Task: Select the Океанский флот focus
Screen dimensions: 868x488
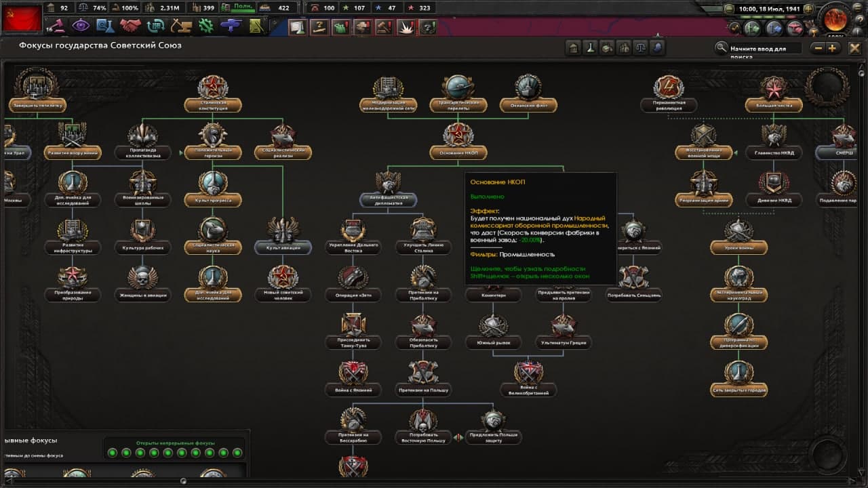Action: click(528, 94)
